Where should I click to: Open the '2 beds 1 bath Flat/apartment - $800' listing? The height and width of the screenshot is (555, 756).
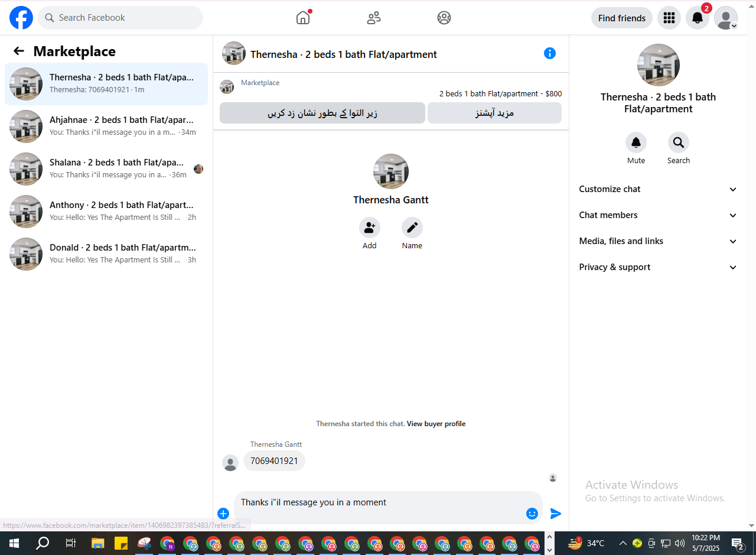tap(500, 93)
